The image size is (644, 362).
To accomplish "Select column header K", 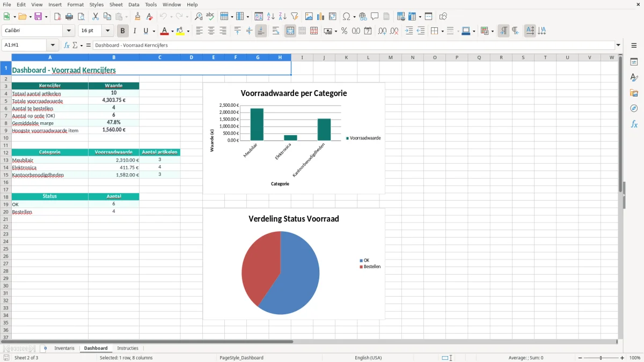I will point(346,57).
